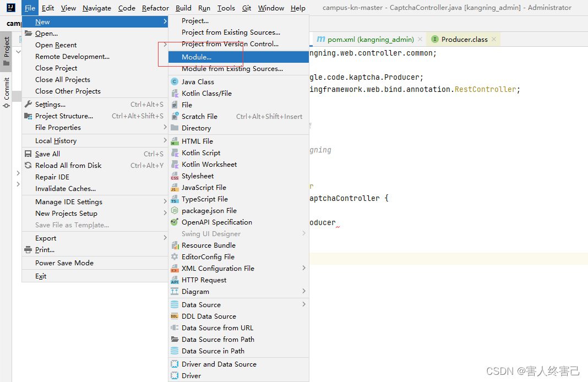The width and height of the screenshot is (588, 382).
Task: Close the pom.xml editor tab
Action: pyautogui.click(x=420, y=39)
